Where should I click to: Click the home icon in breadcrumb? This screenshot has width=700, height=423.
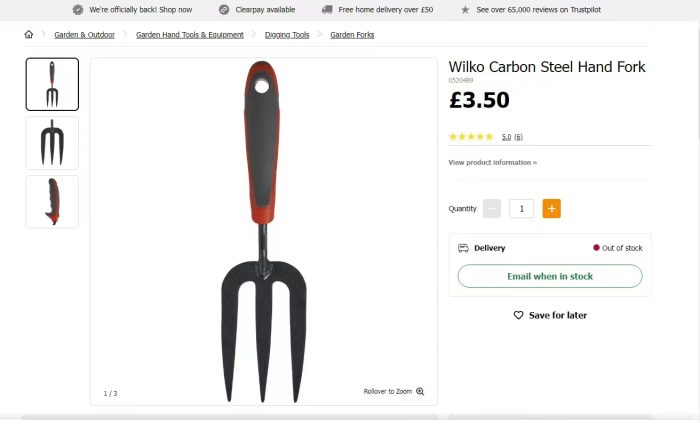tap(29, 35)
